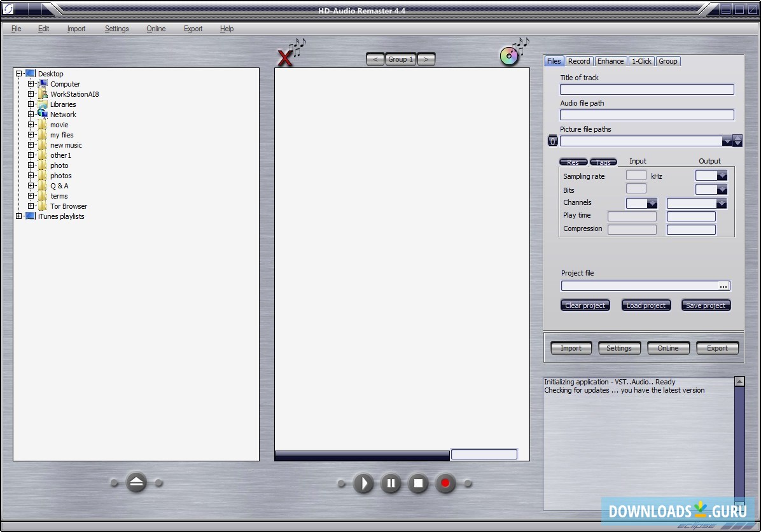Click the iTunes playlists icon
The width and height of the screenshot is (761, 532).
pos(31,216)
